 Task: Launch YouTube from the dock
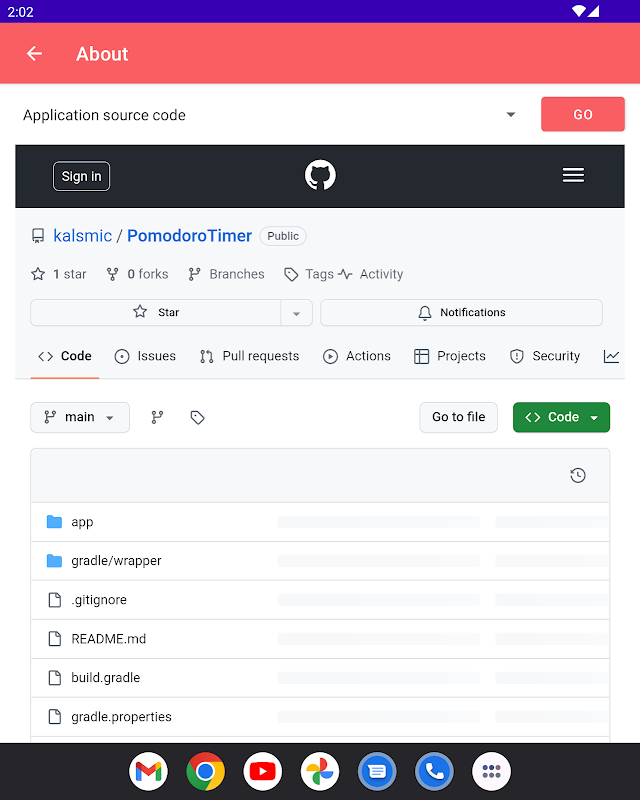[262, 771]
